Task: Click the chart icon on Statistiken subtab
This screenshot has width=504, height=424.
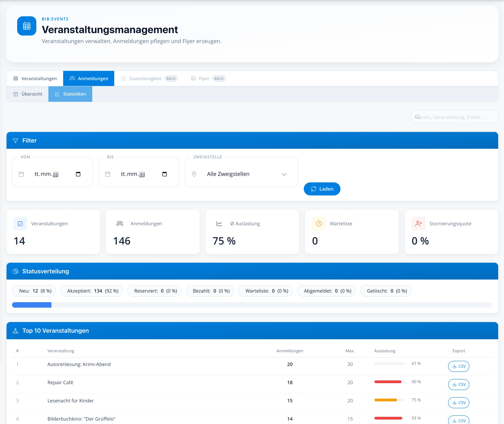Action: [57, 94]
